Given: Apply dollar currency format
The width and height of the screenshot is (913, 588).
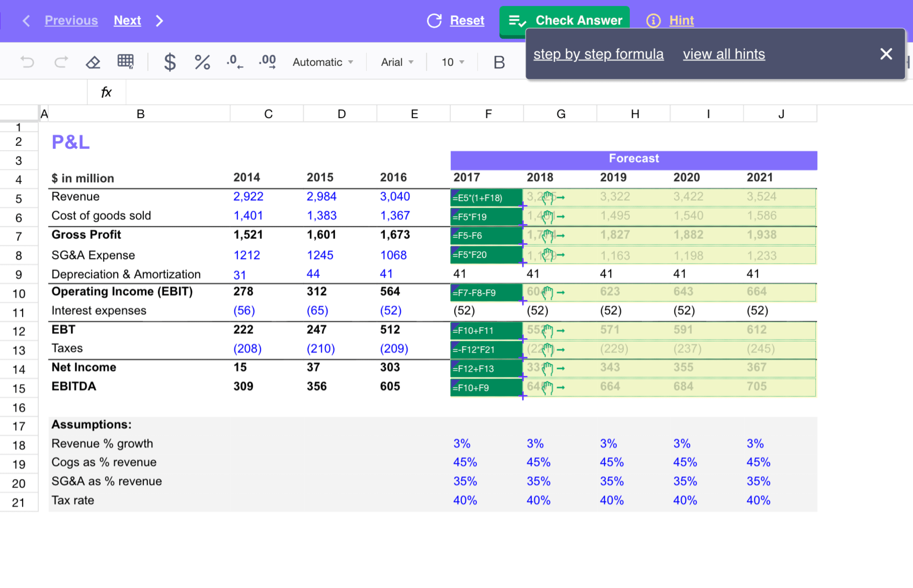Looking at the screenshot, I should tap(170, 62).
